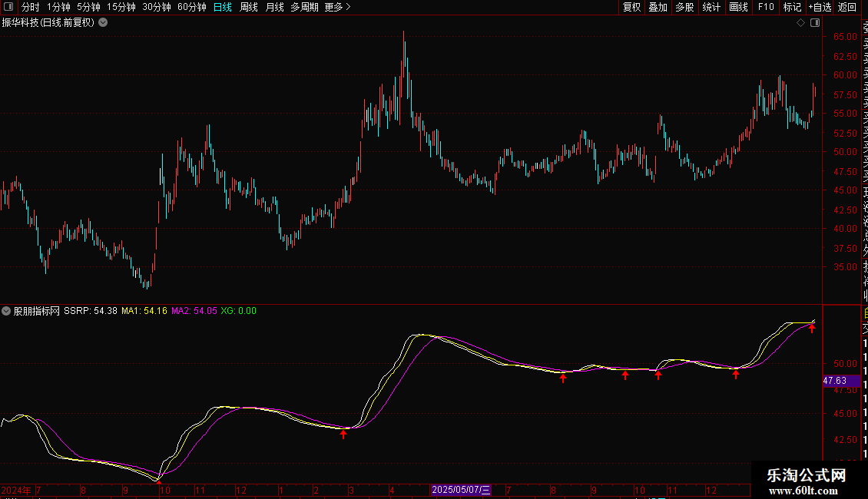Click the 复权 adjustment button
Image resolution: width=868 pixels, height=499 pixels.
click(631, 7)
